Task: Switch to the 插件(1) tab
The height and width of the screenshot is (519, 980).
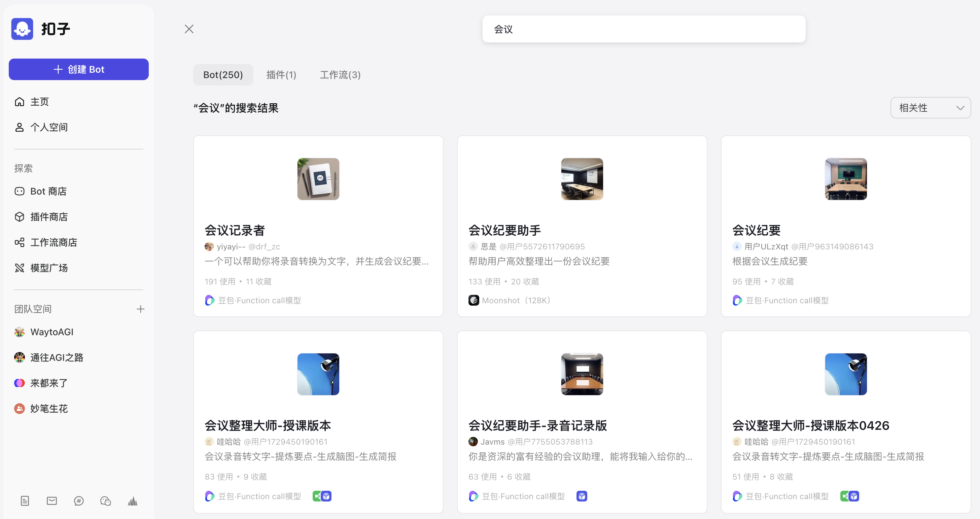Action: [281, 75]
